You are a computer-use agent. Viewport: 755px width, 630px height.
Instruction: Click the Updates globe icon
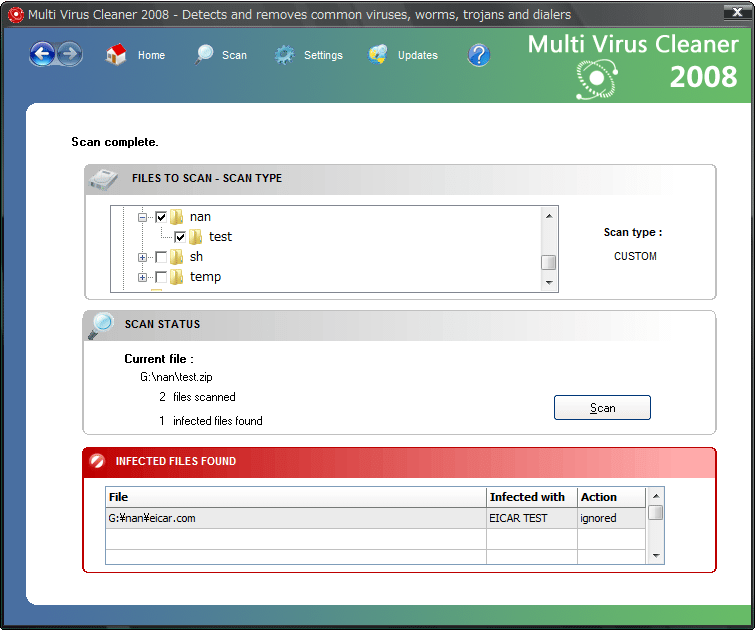coord(378,55)
